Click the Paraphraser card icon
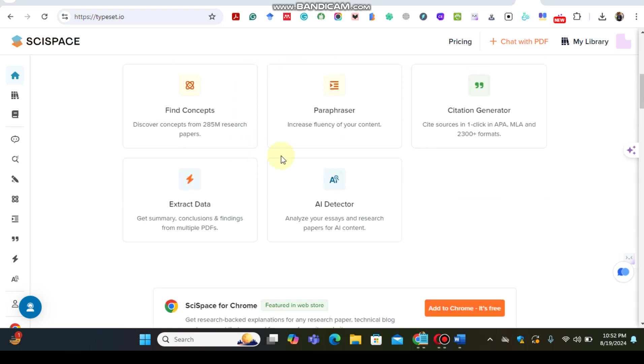Image resolution: width=644 pixels, height=364 pixels. (334, 85)
